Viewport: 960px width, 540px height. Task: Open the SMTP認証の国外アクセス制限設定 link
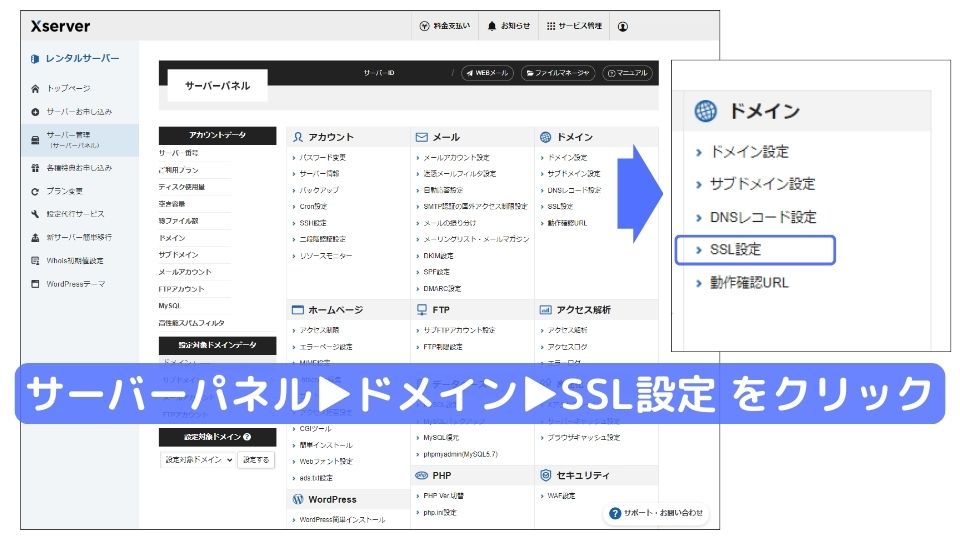point(475,207)
